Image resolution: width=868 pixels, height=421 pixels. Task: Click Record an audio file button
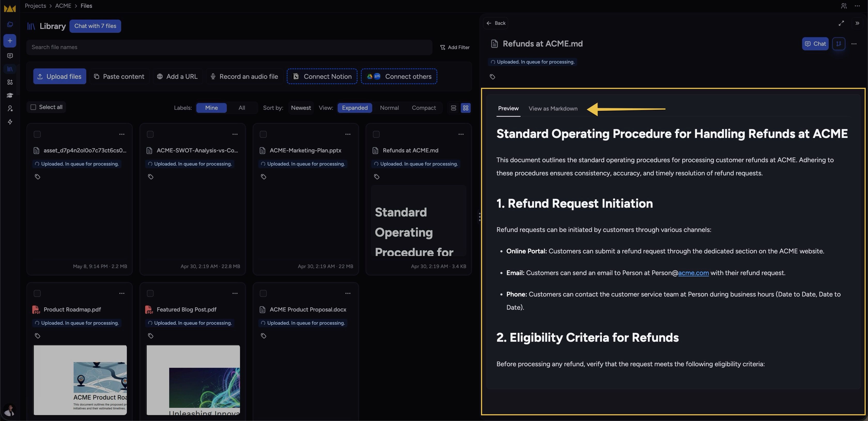tap(244, 76)
